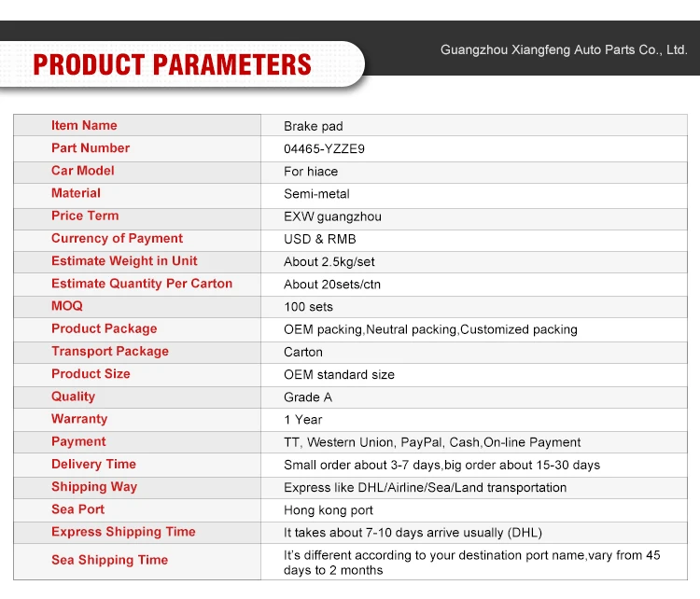700x599 pixels.
Task: Click the OEM standard size value
Action: tap(339, 374)
